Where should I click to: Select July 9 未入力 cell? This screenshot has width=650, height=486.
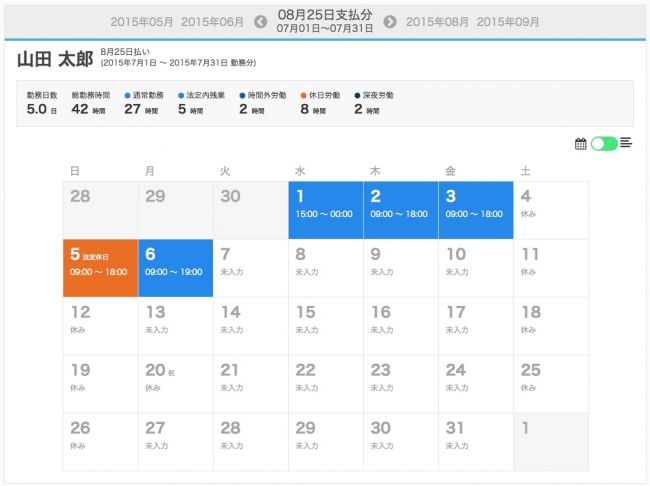(x=401, y=268)
